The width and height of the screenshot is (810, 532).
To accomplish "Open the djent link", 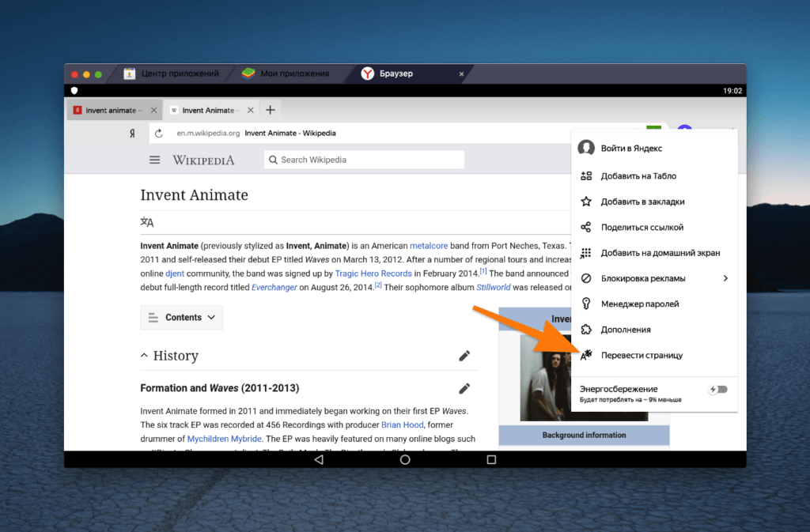I will 175,274.
